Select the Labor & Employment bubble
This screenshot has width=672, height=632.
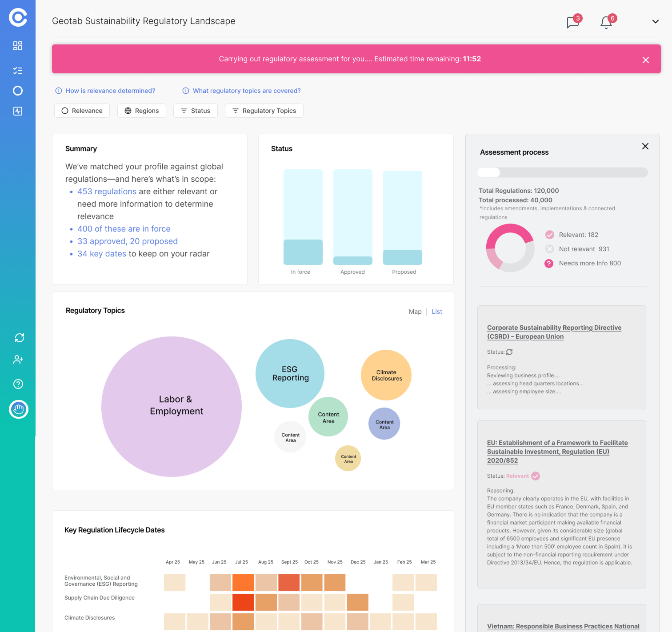[x=172, y=407]
